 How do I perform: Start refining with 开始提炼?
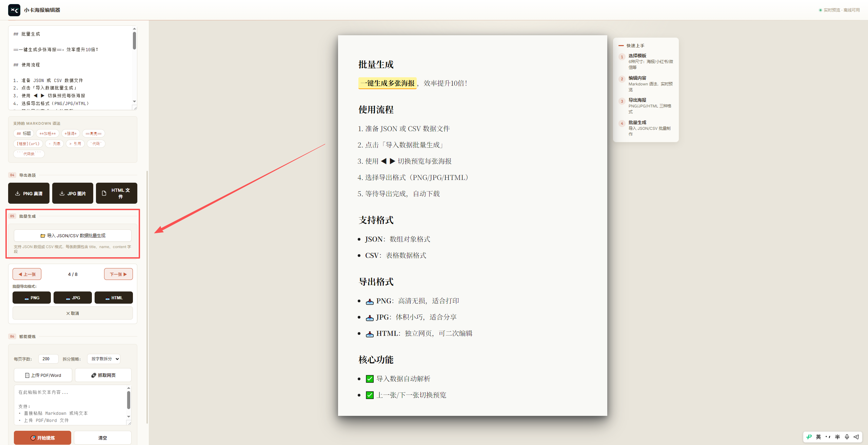click(42, 438)
